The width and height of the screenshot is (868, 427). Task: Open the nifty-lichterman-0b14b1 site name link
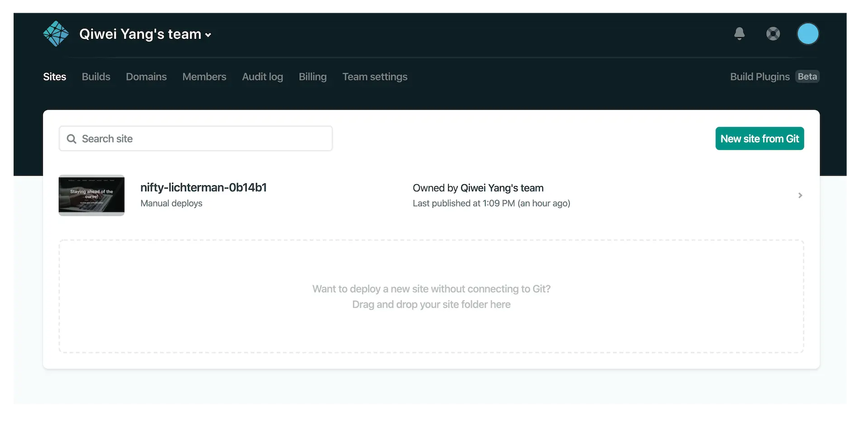pyautogui.click(x=203, y=187)
